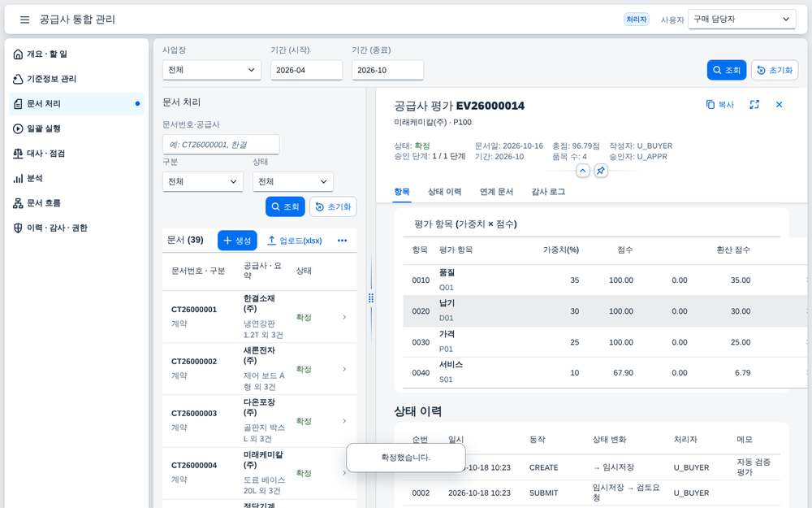Click the panel splitter grip handle
Image resolution: width=812 pixels, height=508 pixels.
(x=371, y=298)
